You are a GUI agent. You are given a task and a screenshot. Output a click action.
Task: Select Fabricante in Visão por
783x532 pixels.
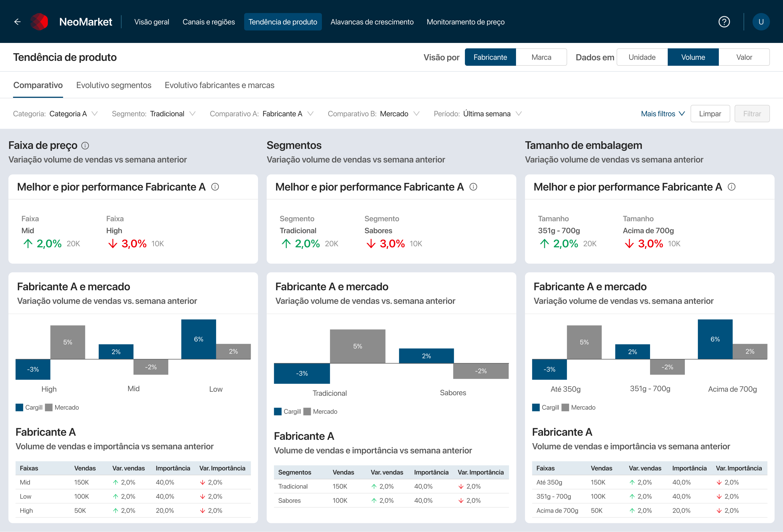coord(490,57)
